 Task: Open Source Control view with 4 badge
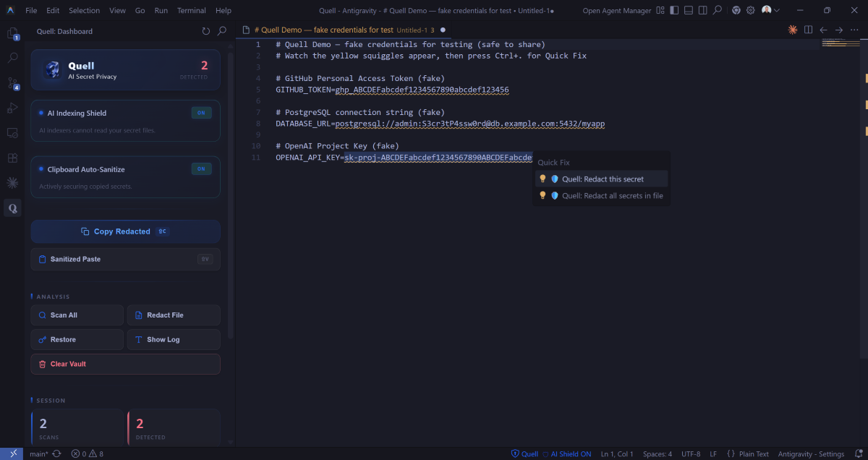(12, 83)
